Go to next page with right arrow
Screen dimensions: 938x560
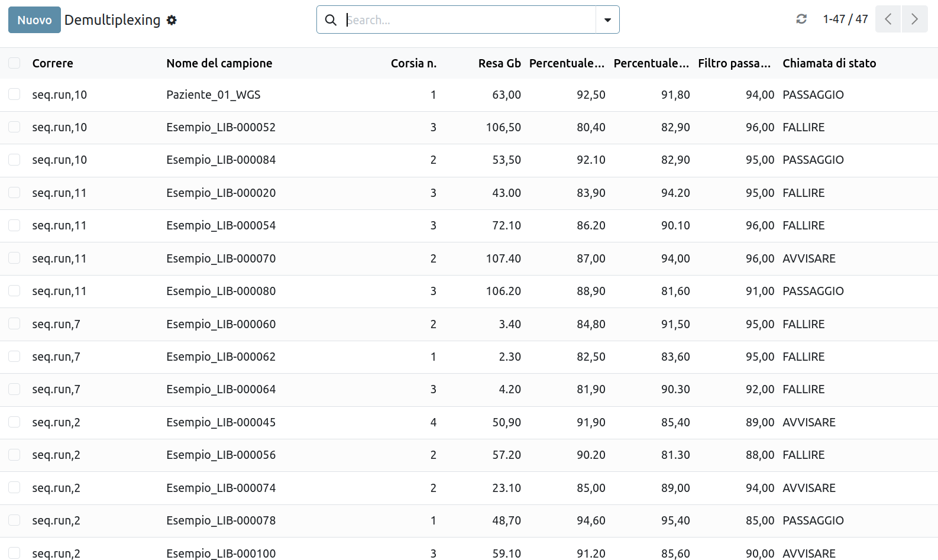[914, 19]
